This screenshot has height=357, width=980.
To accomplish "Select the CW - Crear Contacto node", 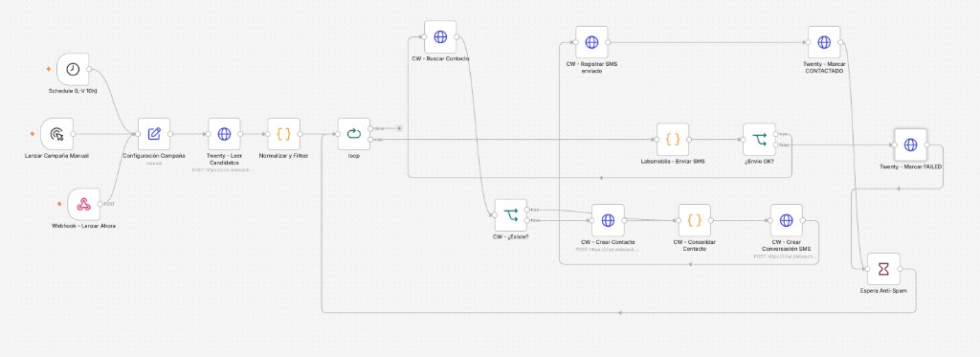I will coord(608,220).
